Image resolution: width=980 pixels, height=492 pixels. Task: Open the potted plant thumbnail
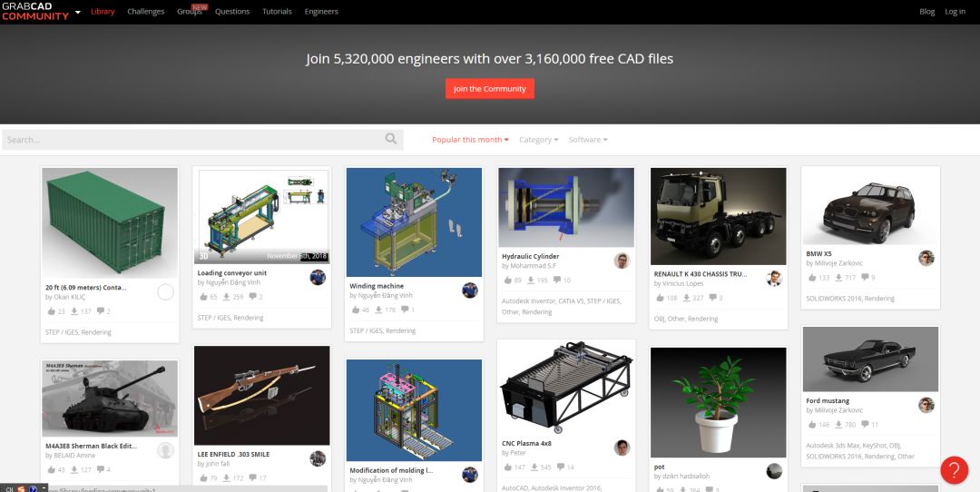pyautogui.click(x=718, y=402)
